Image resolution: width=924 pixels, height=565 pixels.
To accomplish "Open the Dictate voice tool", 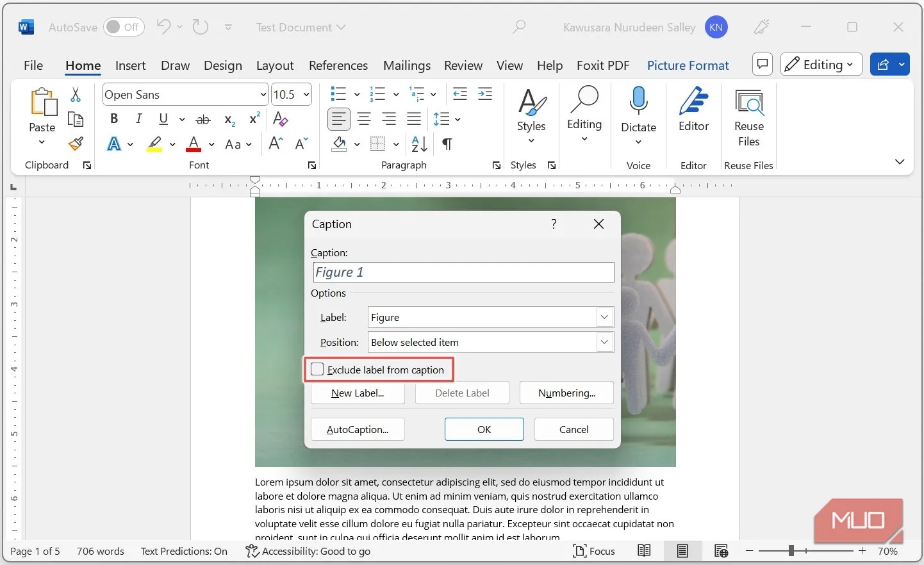I will pos(638,112).
